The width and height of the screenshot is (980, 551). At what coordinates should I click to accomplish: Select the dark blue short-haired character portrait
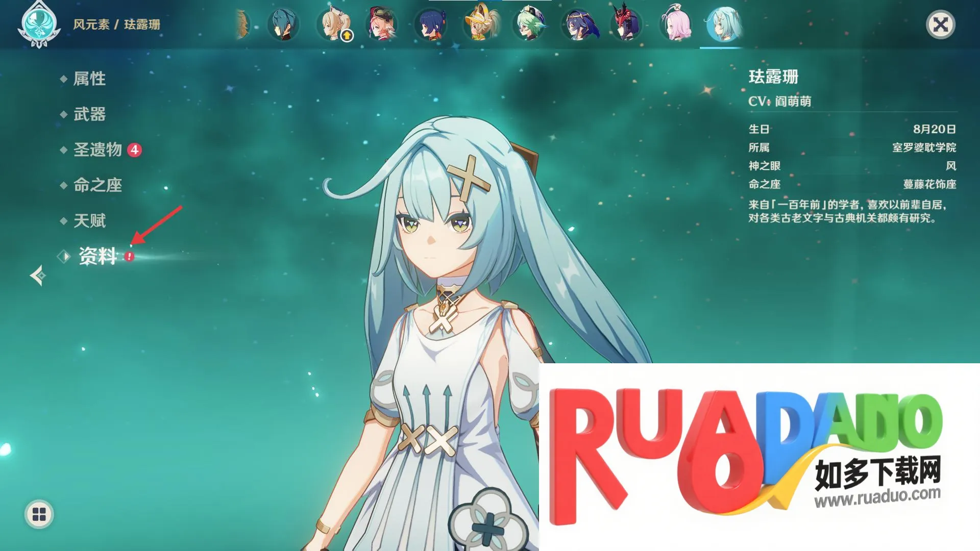[431, 24]
